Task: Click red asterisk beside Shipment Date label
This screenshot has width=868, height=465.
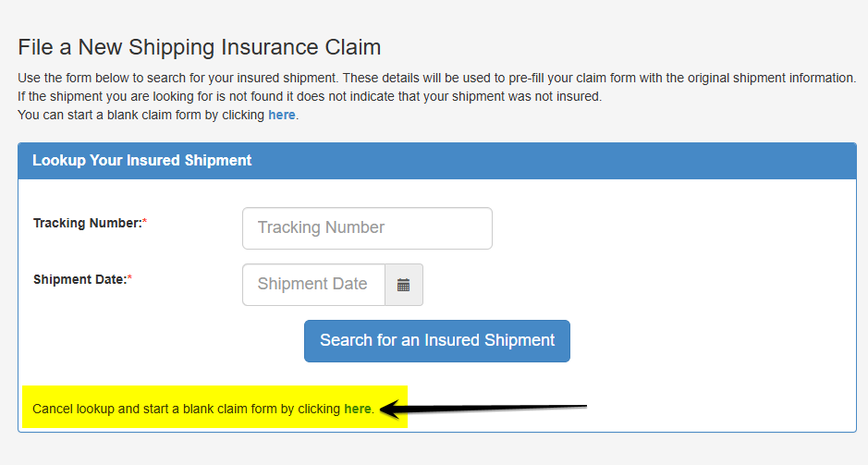Action: coord(129,279)
